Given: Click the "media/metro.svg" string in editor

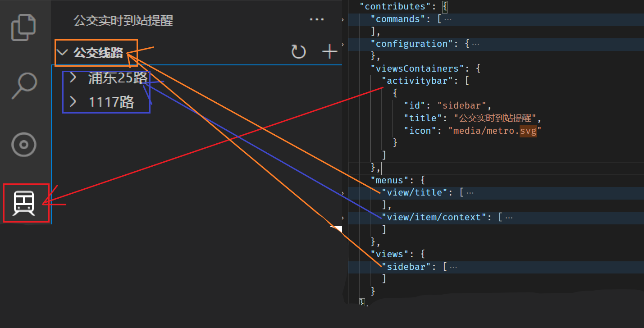Looking at the screenshot, I should pyautogui.click(x=494, y=131).
